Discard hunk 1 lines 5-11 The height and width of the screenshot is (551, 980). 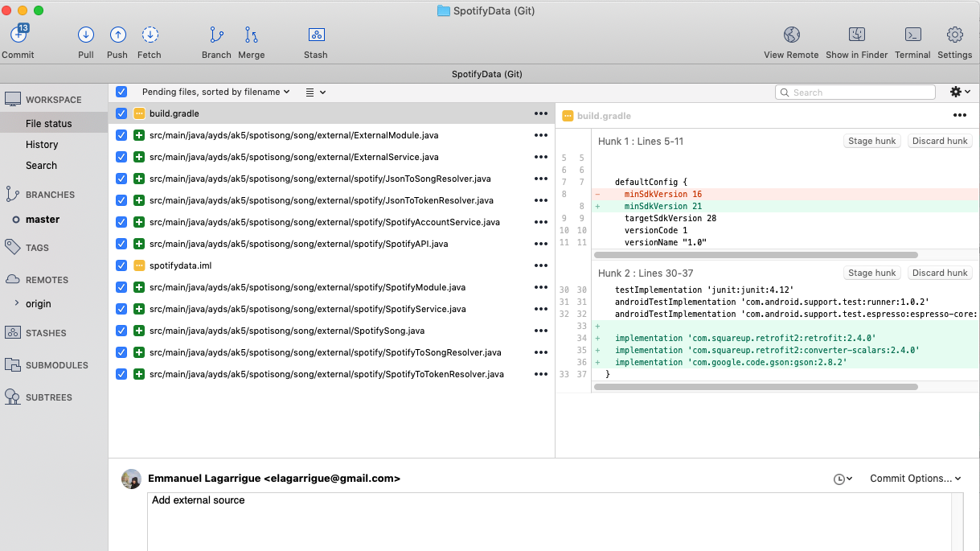(x=940, y=141)
